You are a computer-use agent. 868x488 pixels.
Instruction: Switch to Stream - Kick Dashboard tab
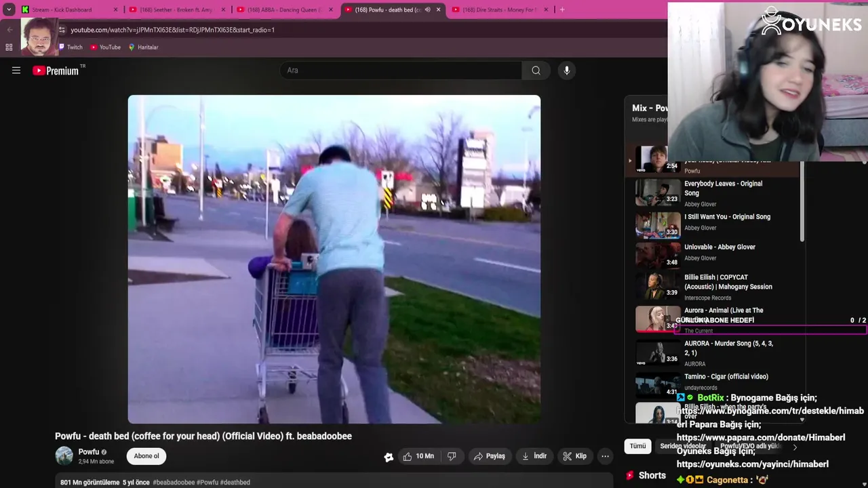pos(62,9)
